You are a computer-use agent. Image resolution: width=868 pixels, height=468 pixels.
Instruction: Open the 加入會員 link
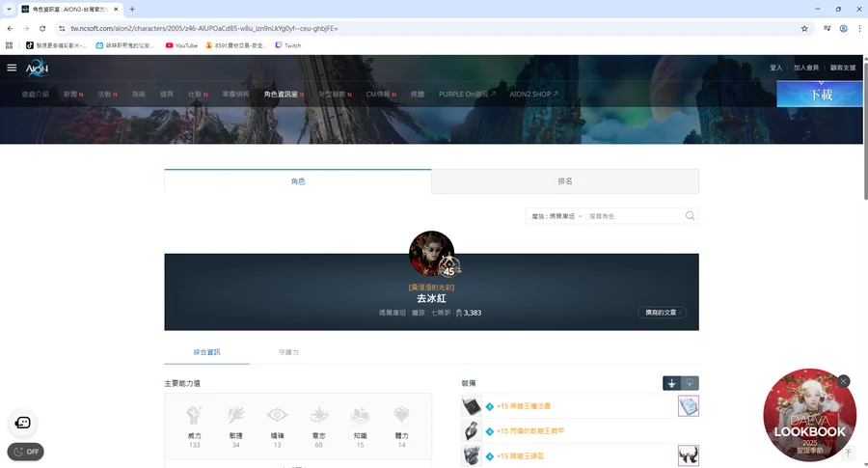pyautogui.click(x=805, y=68)
